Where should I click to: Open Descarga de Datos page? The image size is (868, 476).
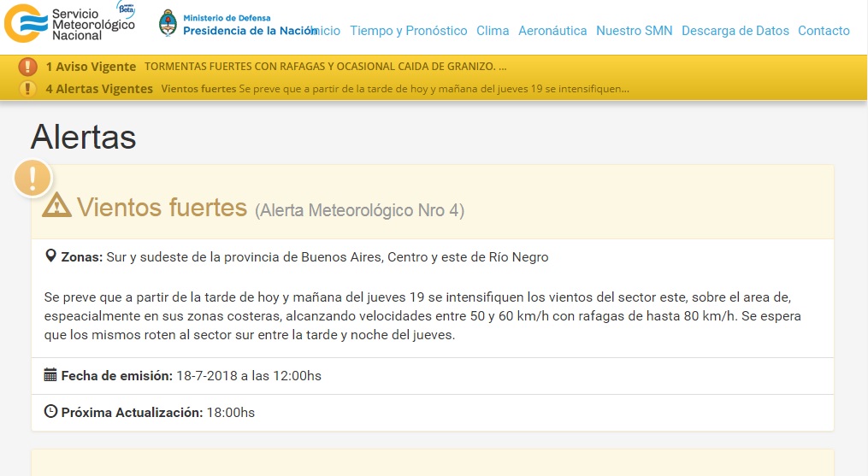tap(735, 31)
